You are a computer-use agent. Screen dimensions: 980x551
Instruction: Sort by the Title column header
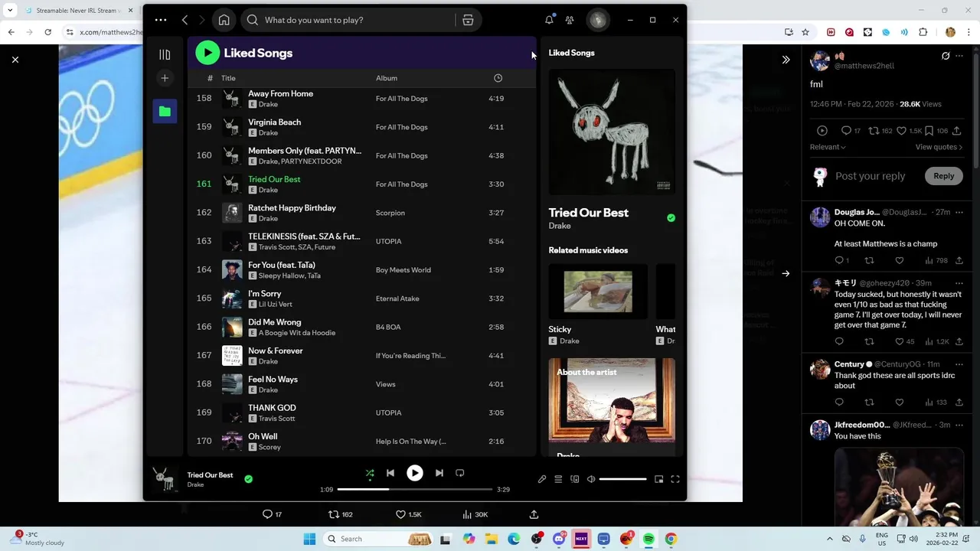pyautogui.click(x=228, y=78)
